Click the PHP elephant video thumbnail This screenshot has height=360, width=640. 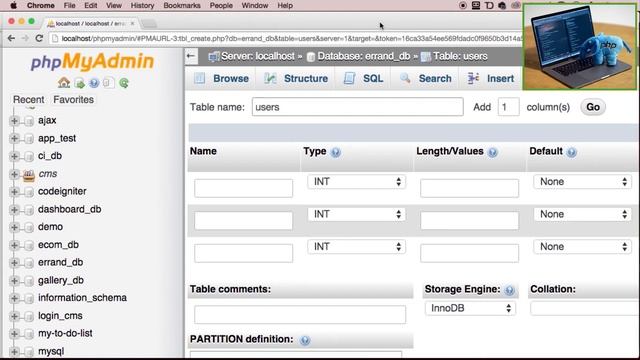[x=580, y=47]
